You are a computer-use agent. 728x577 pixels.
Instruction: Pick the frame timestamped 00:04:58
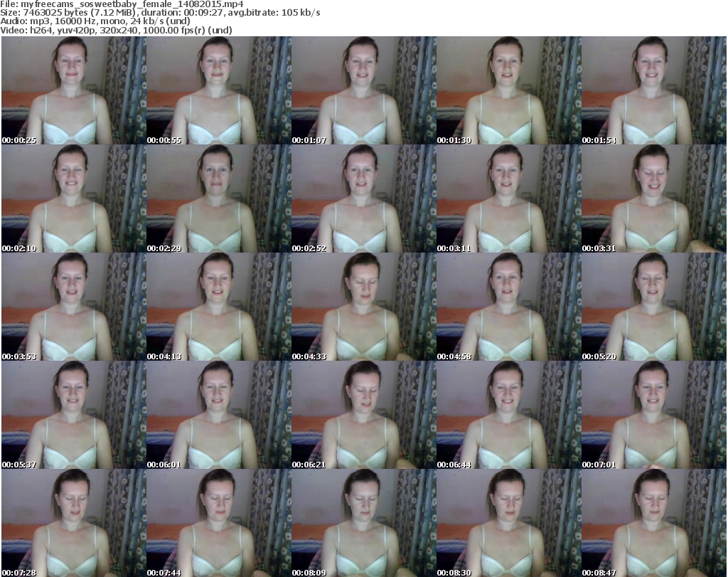[509, 307]
